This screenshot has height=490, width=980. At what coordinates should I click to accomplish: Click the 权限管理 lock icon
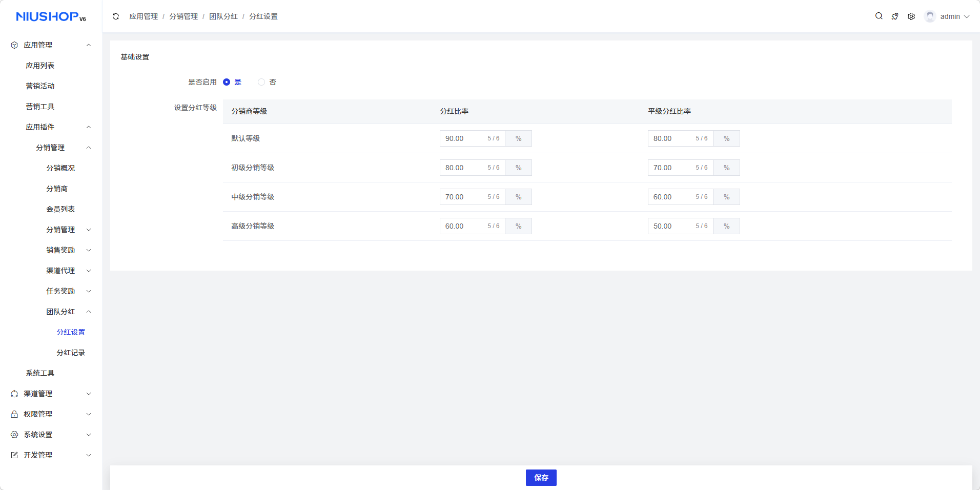click(x=14, y=414)
